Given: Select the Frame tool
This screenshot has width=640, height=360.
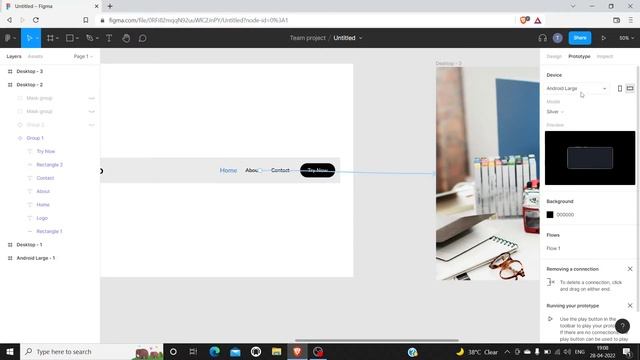Looking at the screenshot, I should (50, 38).
